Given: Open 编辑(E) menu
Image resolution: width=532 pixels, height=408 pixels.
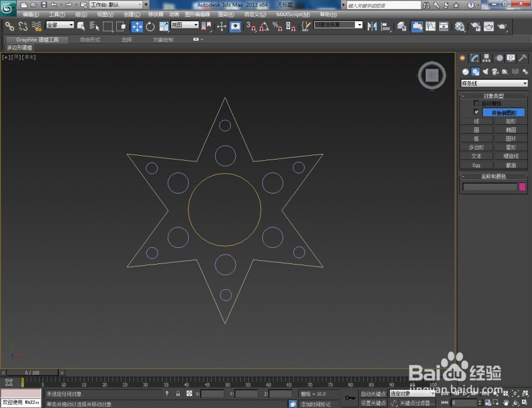Looking at the screenshot, I should (30, 14).
